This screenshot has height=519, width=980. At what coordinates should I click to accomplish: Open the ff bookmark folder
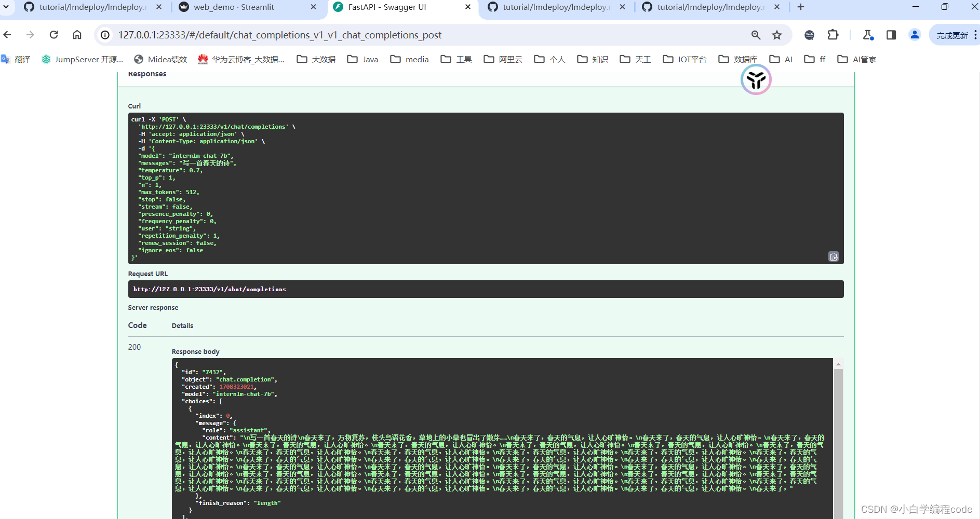coord(815,59)
